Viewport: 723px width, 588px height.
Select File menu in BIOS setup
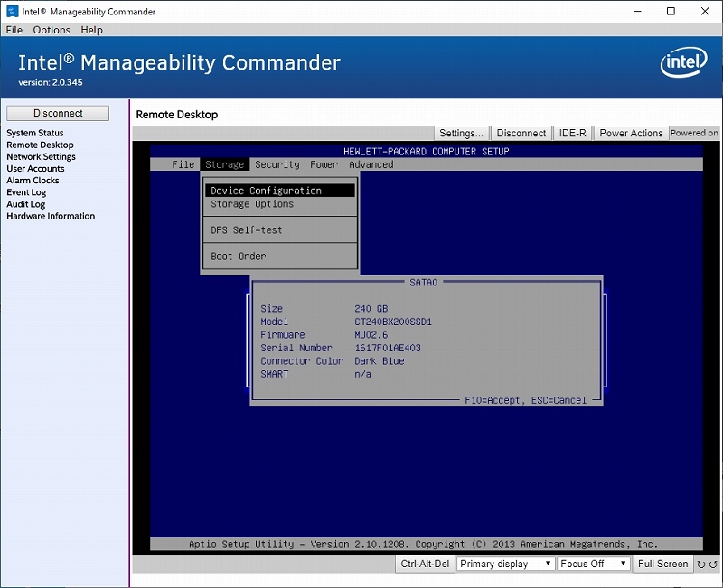(183, 164)
